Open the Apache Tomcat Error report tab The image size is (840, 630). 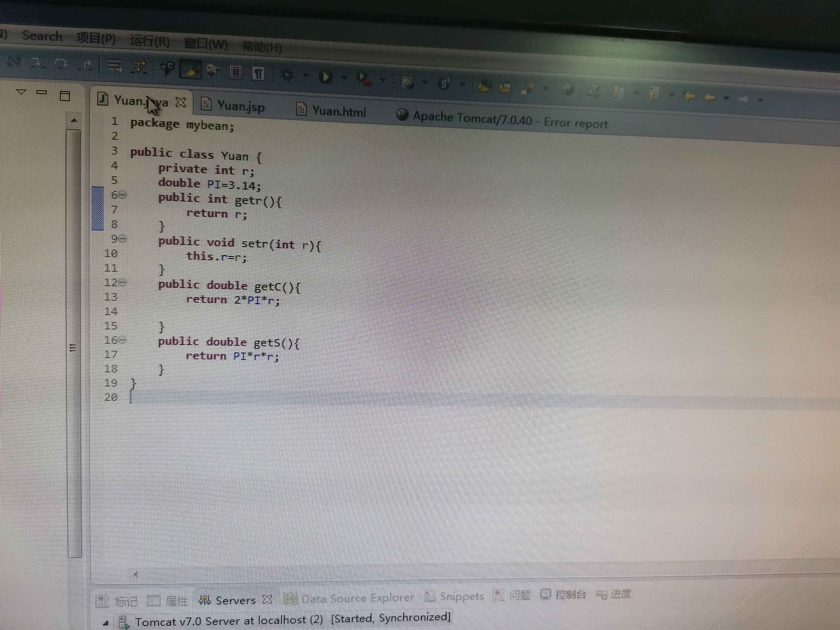502,120
